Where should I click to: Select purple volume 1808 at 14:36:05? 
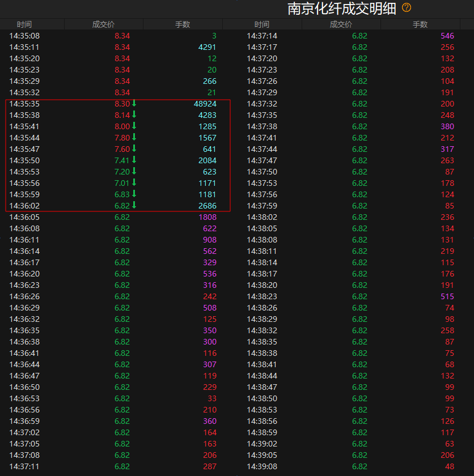(x=207, y=217)
